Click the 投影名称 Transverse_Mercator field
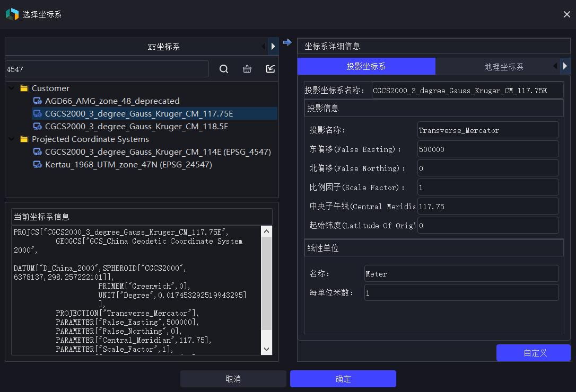The image size is (576, 392). (x=488, y=130)
